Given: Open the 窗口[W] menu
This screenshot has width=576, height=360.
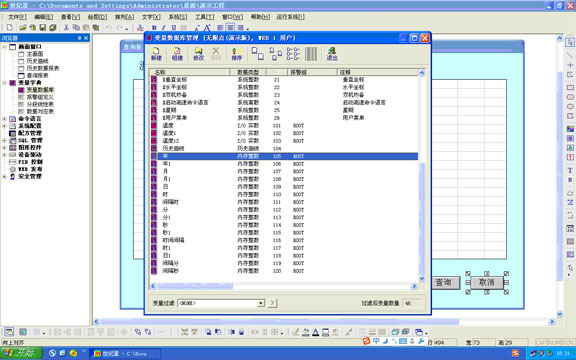Looking at the screenshot, I should tap(232, 17).
